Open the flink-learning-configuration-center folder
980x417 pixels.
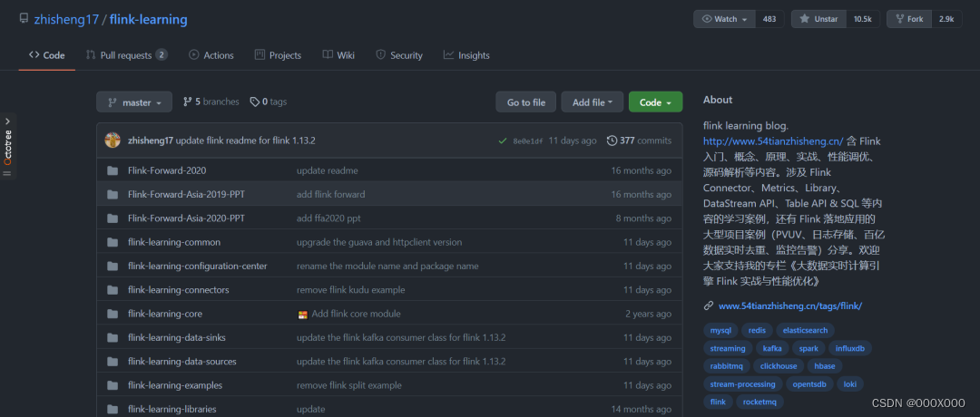point(198,266)
